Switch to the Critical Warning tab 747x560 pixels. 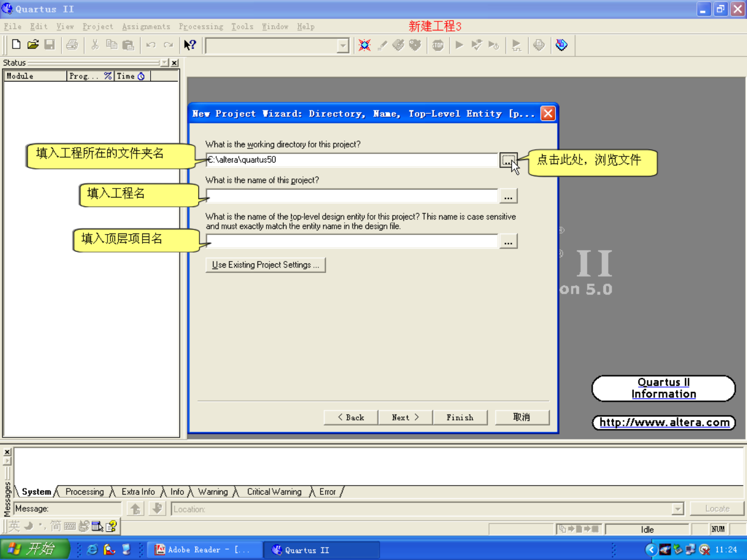click(274, 492)
